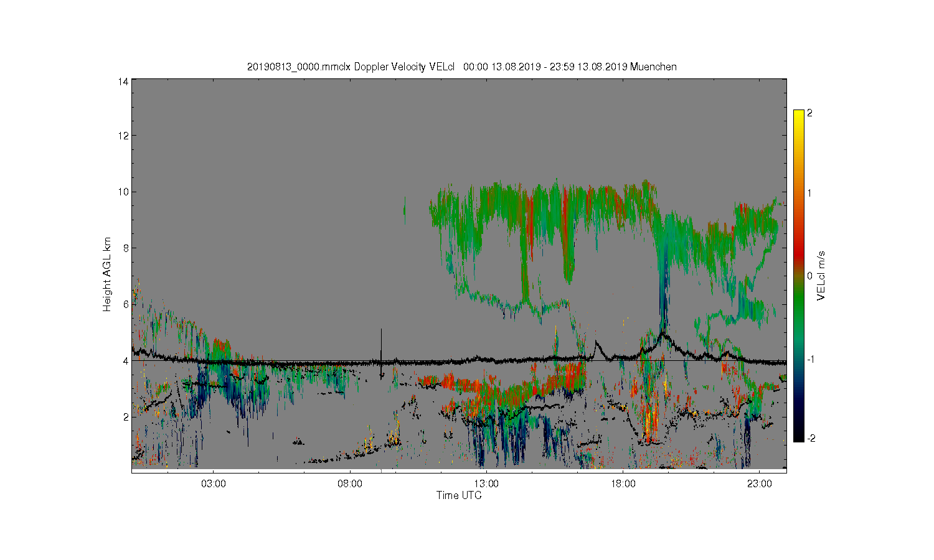This screenshot has height=560, width=934.
Task: Click the 23:00 time axis label
Action: pyautogui.click(x=759, y=483)
